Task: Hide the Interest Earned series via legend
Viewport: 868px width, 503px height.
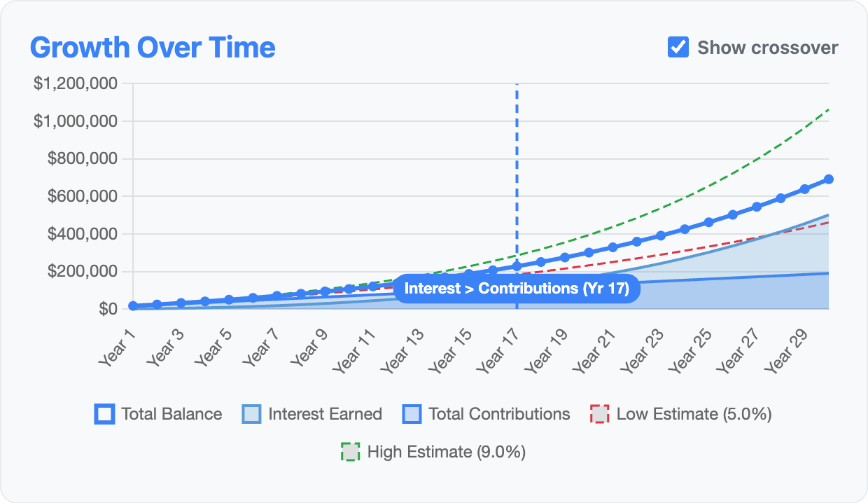Action: pyautogui.click(x=311, y=414)
